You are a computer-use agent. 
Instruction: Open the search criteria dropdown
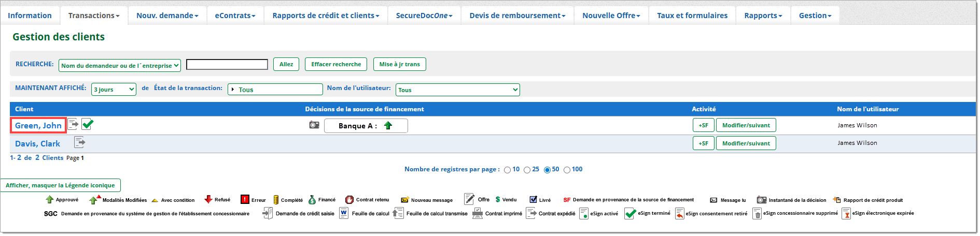coord(120,65)
